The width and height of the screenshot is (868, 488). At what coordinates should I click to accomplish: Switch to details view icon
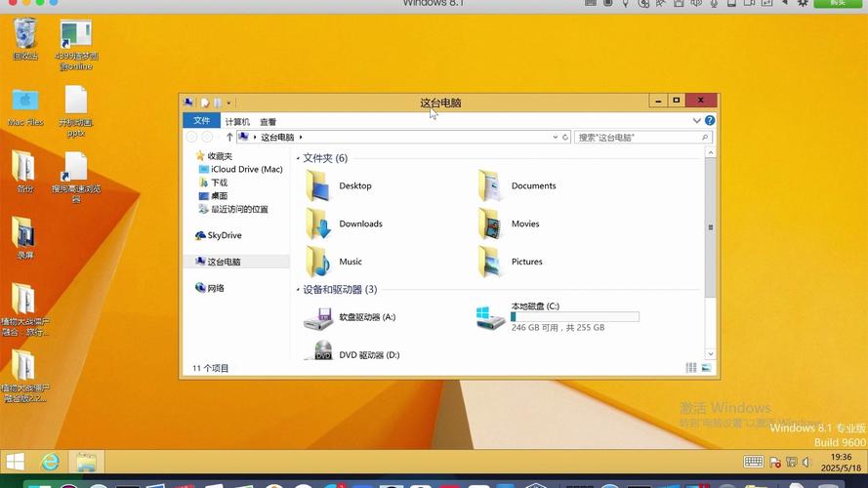[x=691, y=367]
